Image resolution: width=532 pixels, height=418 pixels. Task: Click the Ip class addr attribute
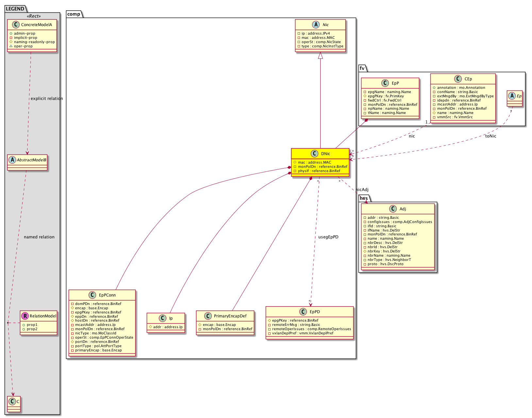[168, 327]
